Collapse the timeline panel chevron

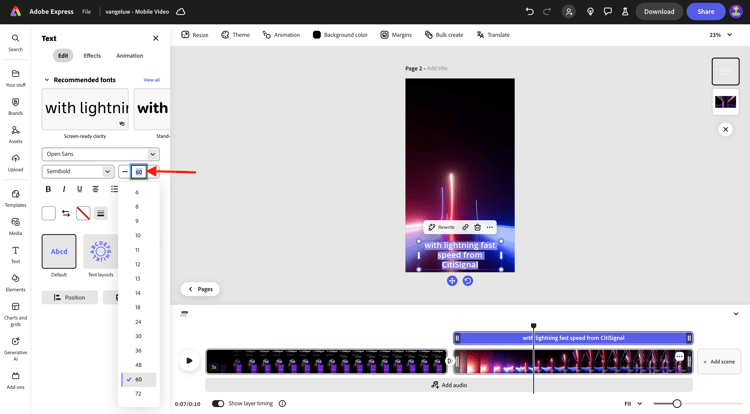736,314
